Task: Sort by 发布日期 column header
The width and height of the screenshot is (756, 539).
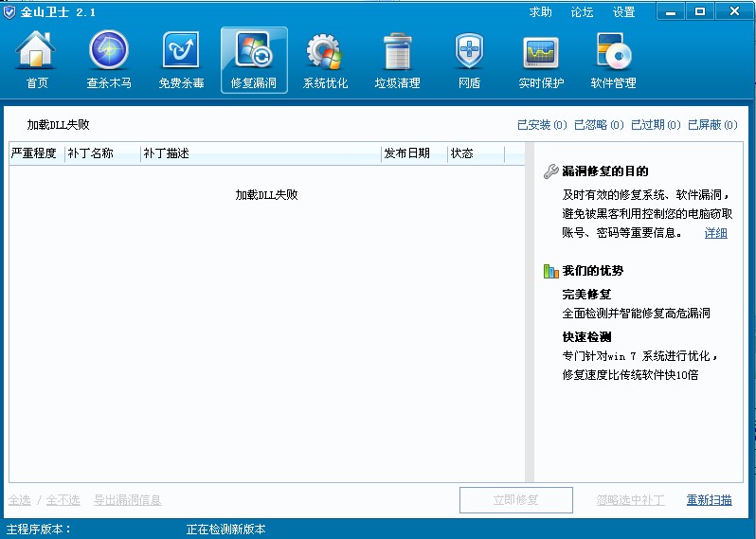Action: [x=406, y=153]
